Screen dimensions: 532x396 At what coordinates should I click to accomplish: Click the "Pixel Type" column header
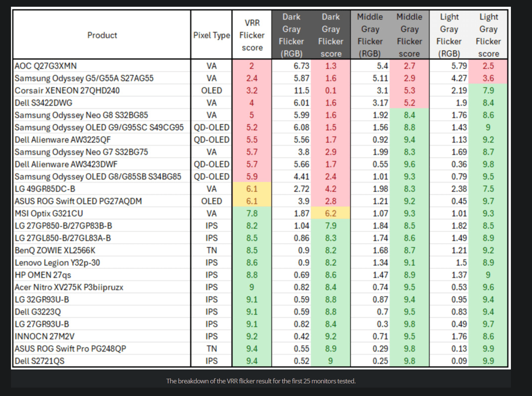coord(211,35)
